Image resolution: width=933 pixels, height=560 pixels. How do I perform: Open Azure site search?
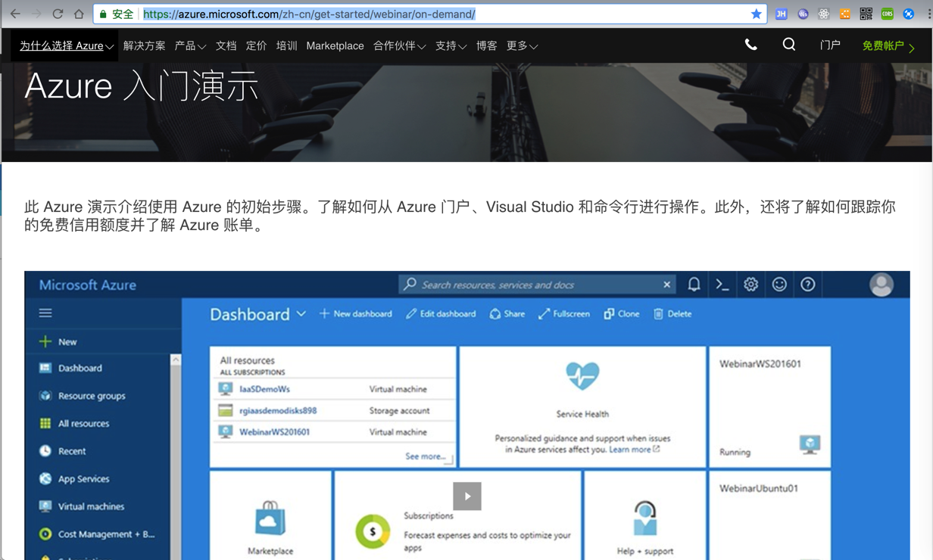click(x=789, y=45)
